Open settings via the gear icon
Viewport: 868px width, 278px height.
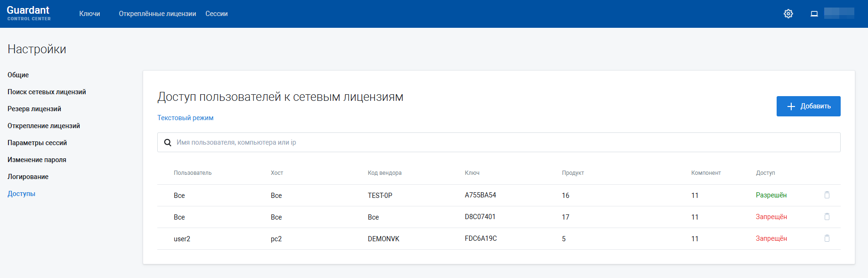pos(788,14)
